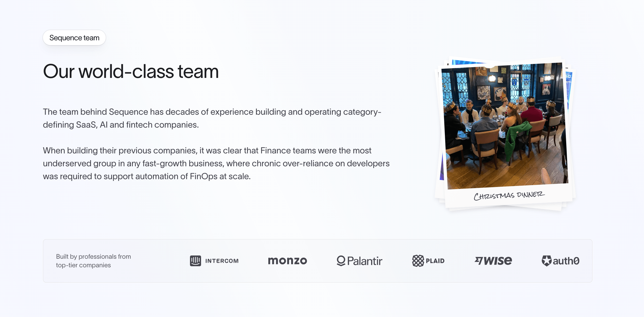Click the paragraph about Finance teams
Screen dimensions: 644x317
[x=216, y=163]
